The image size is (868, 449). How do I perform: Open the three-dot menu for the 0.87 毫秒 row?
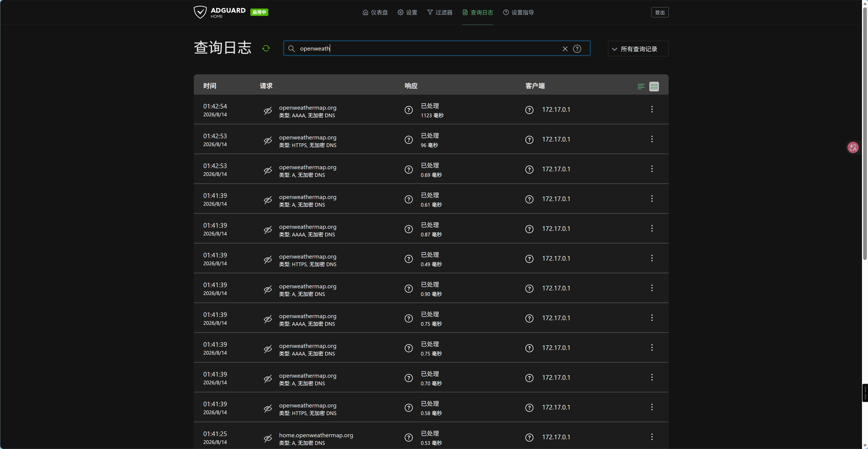652,228
